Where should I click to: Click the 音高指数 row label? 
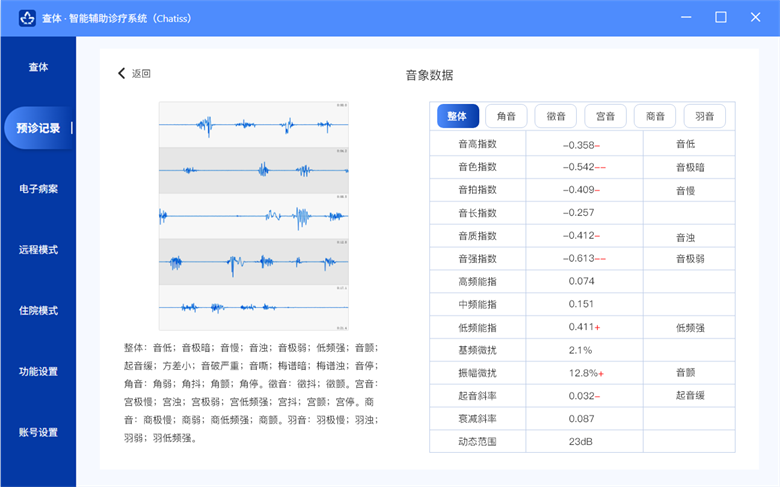(x=478, y=144)
